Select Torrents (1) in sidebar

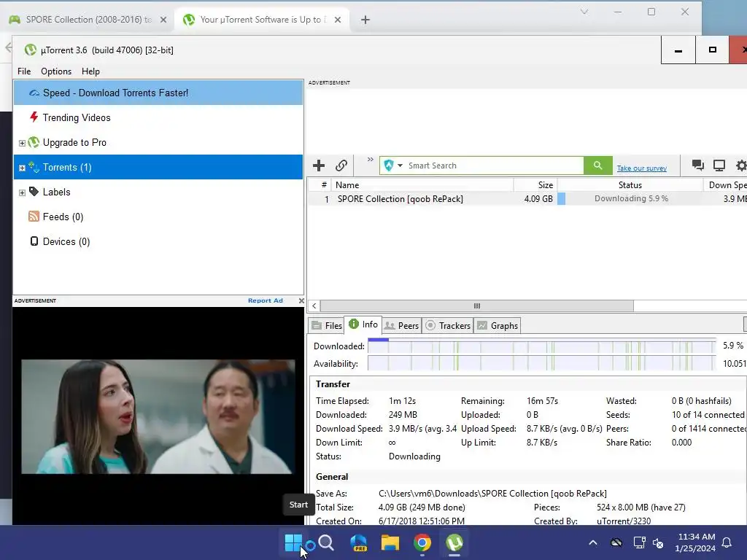158,167
